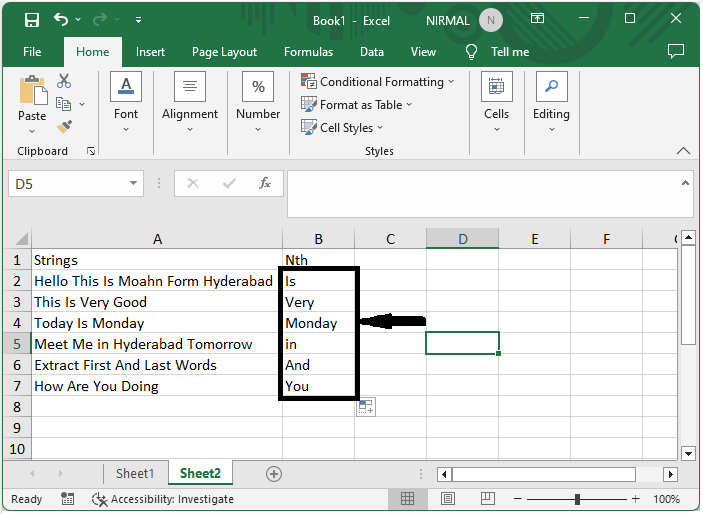The width and height of the screenshot is (703, 514).
Task: Open the NIRMAL account avatar
Action: pos(490,21)
